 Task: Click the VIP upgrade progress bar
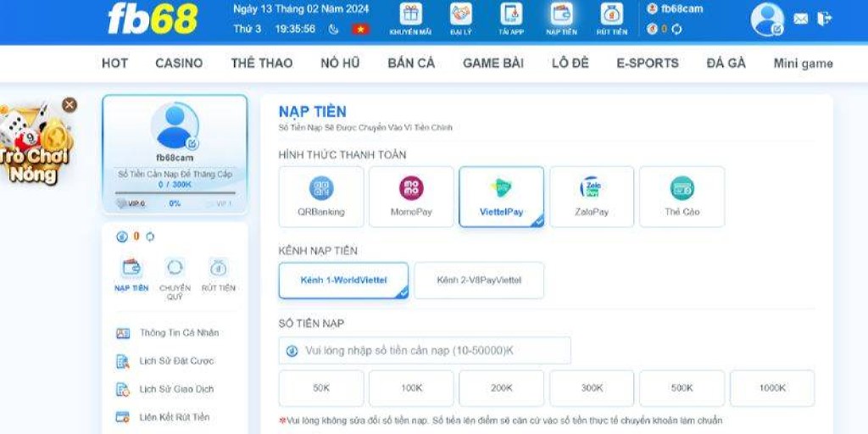coord(175,193)
